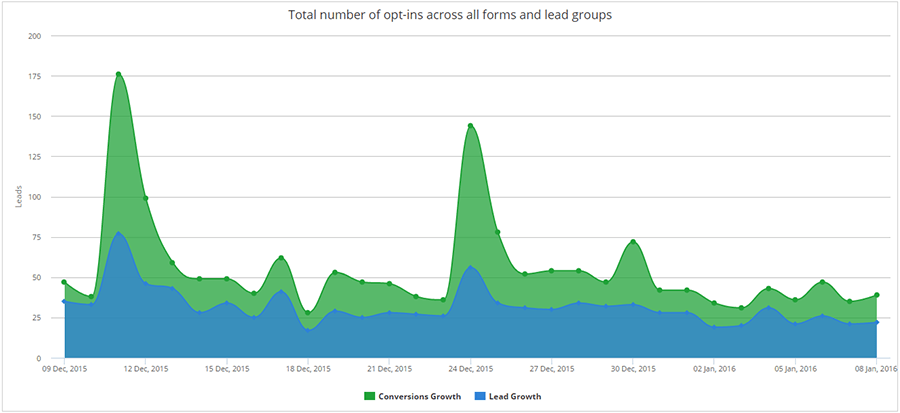Screen dimensions: 900x413
Task: Click the 200 y-axis value label
Action: click(x=33, y=36)
